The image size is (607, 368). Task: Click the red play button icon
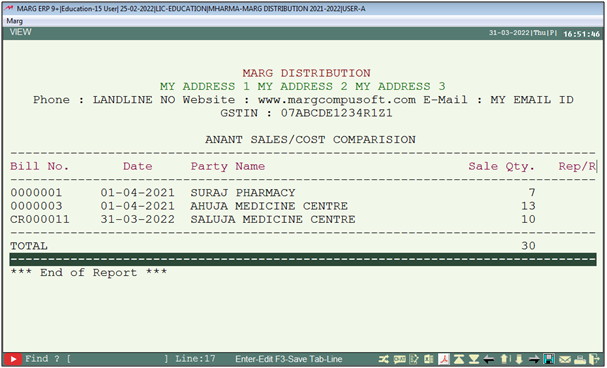pyautogui.click(x=13, y=359)
